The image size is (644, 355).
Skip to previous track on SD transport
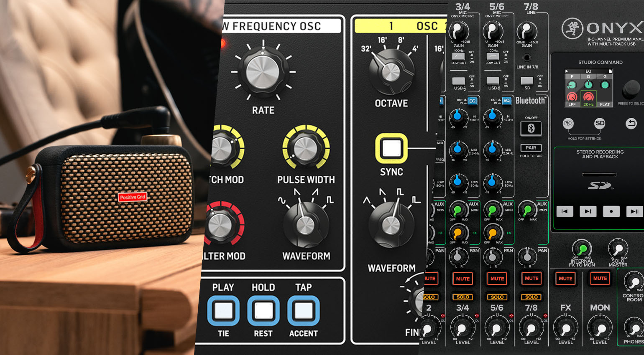click(x=565, y=211)
